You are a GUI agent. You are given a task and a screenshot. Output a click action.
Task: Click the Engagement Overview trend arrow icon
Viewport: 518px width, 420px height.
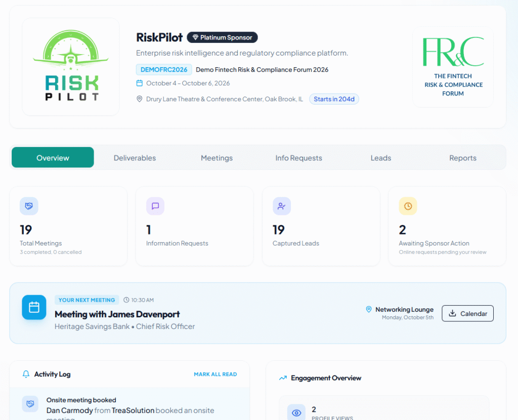pos(283,378)
